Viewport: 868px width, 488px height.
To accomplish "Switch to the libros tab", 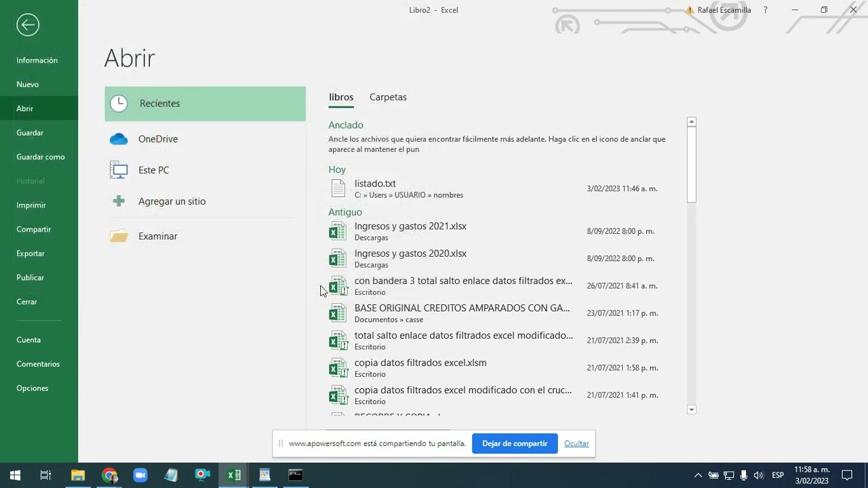I will (341, 98).
